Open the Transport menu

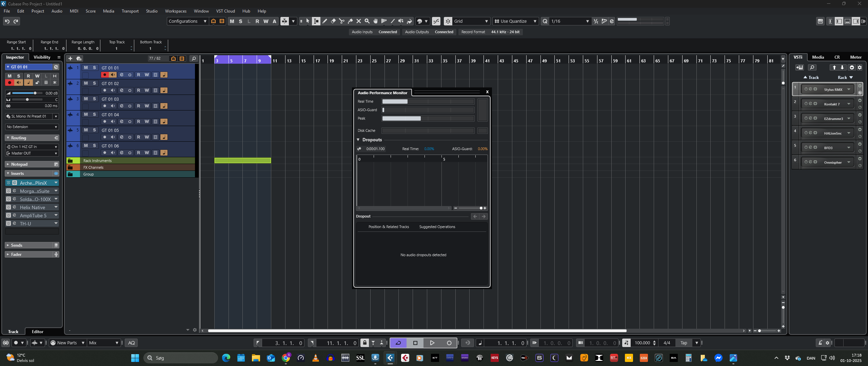130,11
